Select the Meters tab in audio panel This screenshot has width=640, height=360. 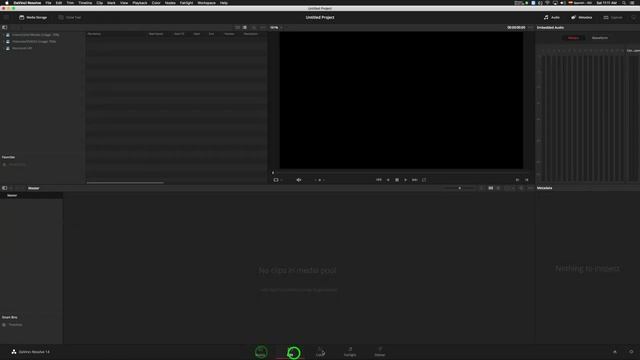pos(573,38)
